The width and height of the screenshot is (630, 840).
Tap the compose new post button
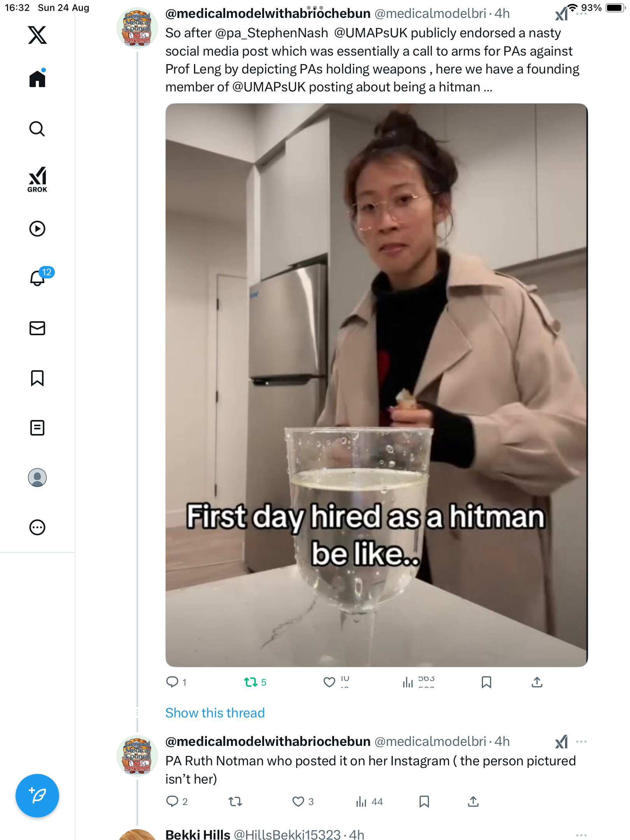click(x=37, y=796)
